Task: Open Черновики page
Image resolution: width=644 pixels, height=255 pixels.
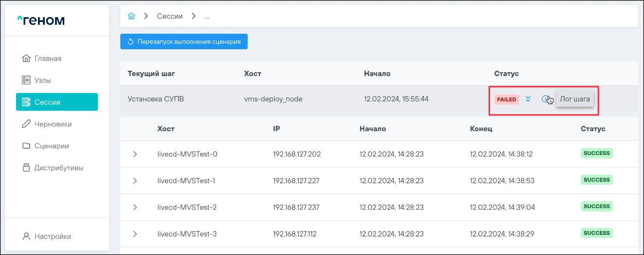Action: [53, 124]
